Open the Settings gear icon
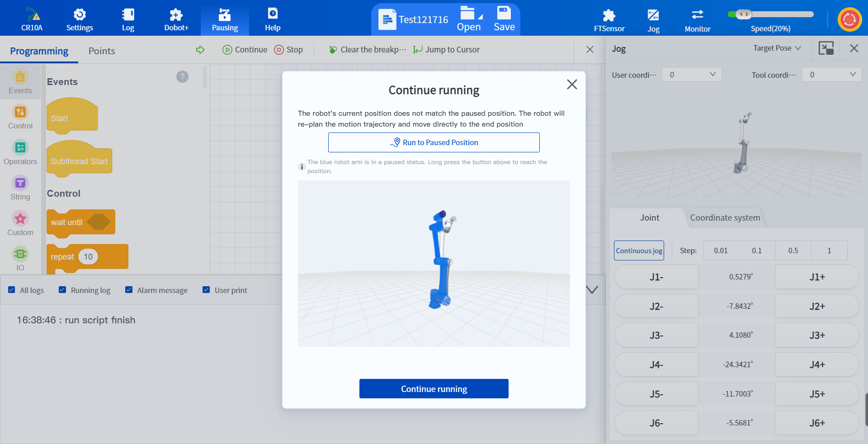This screenshot has height=444, width=868. (80, 15)
